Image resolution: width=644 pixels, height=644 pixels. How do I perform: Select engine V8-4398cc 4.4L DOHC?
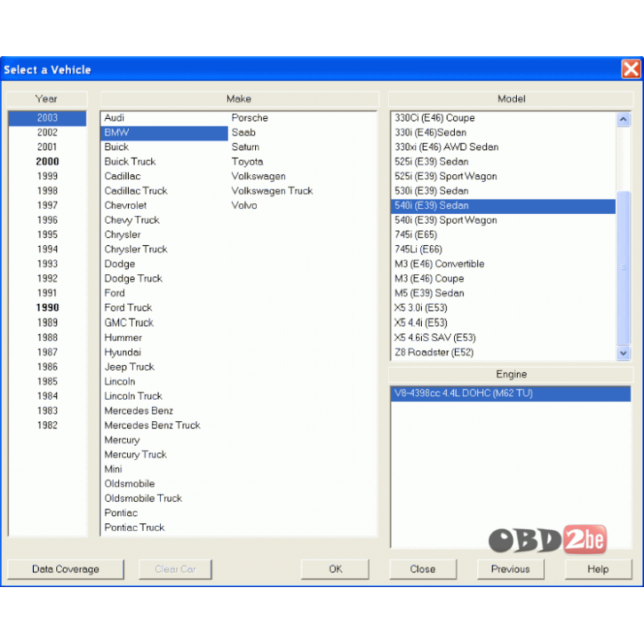[511, 393]
